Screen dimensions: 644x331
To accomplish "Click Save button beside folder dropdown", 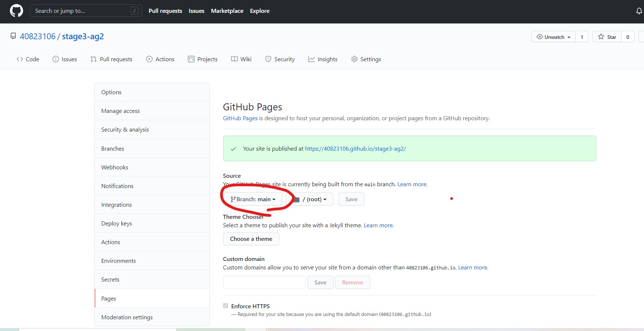I will click(351, 199).
